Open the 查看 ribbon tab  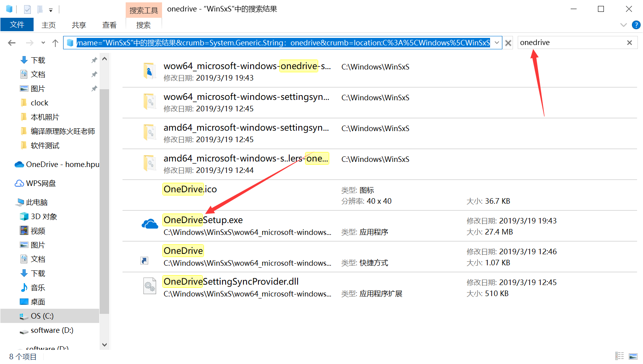tap(109, 25)
